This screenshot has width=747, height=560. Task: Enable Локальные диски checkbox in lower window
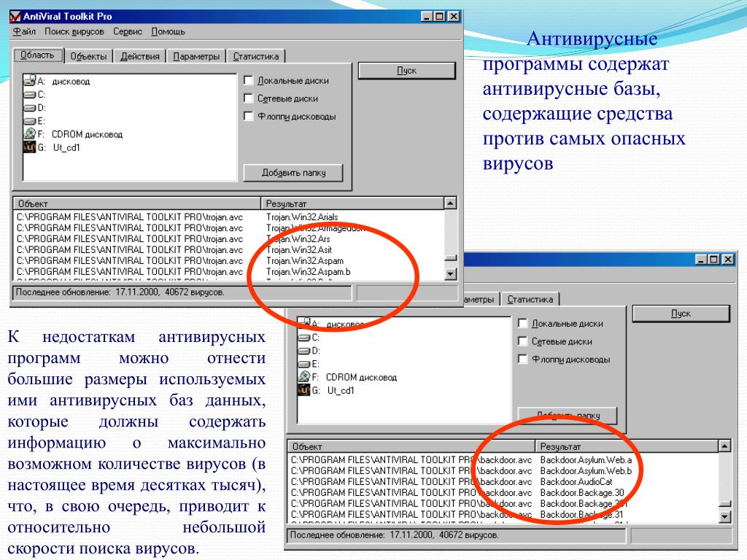522,323
